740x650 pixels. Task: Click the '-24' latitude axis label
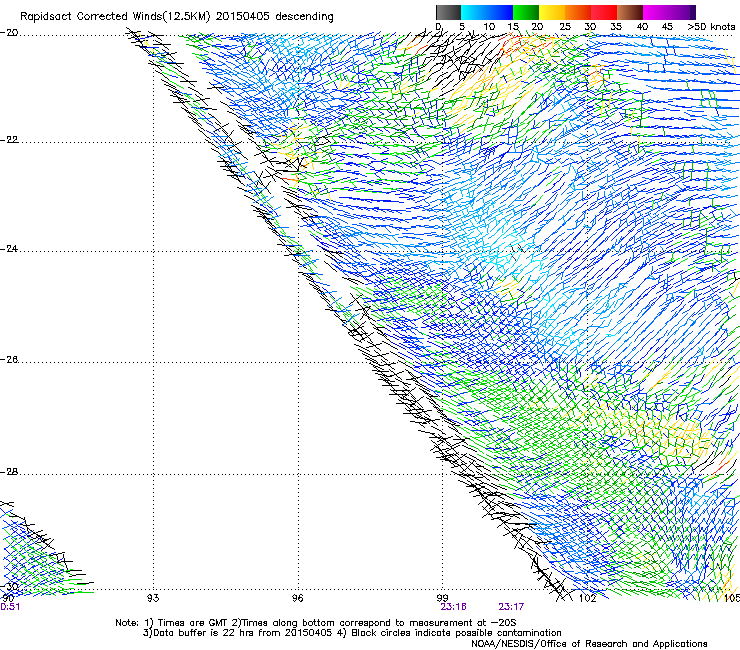pos(9,248)
